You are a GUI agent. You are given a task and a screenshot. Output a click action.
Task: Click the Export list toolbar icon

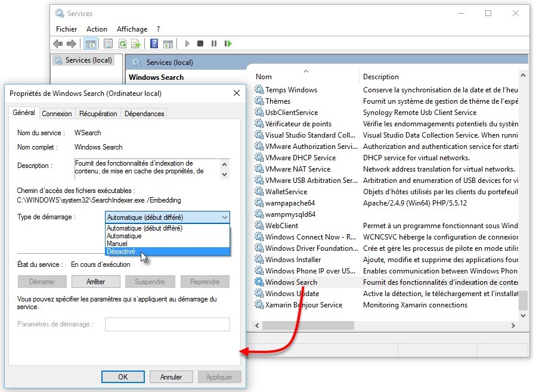point(136,43)
